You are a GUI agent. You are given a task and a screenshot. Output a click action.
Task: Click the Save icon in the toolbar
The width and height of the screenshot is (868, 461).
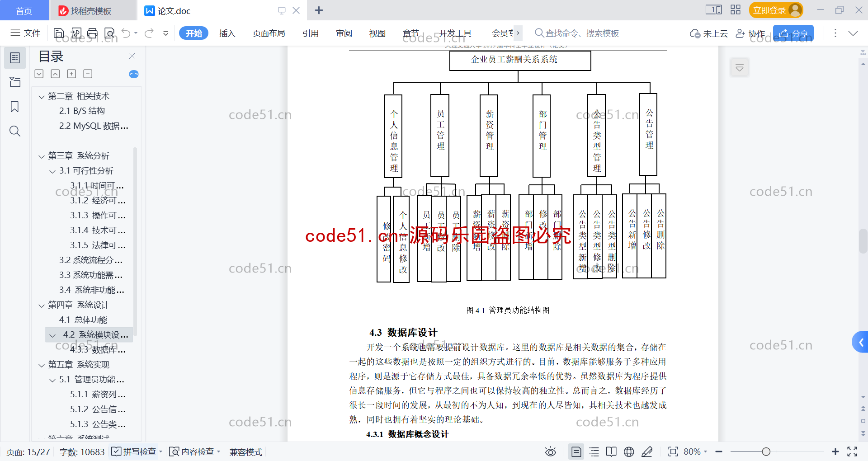point(59,33)
